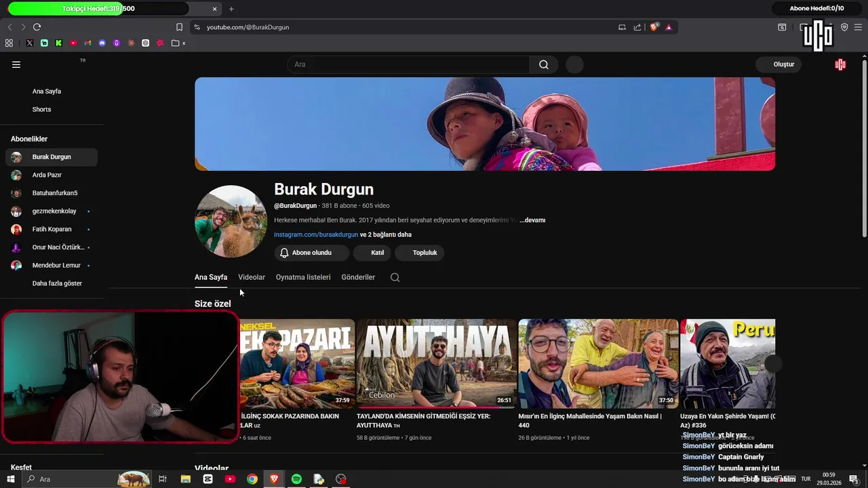This screenshot has width=868, height=488.
Task: Open TAYLAND'DA KİMSENİN GİTMEDİĞİ video title
Action: point(424,420)
